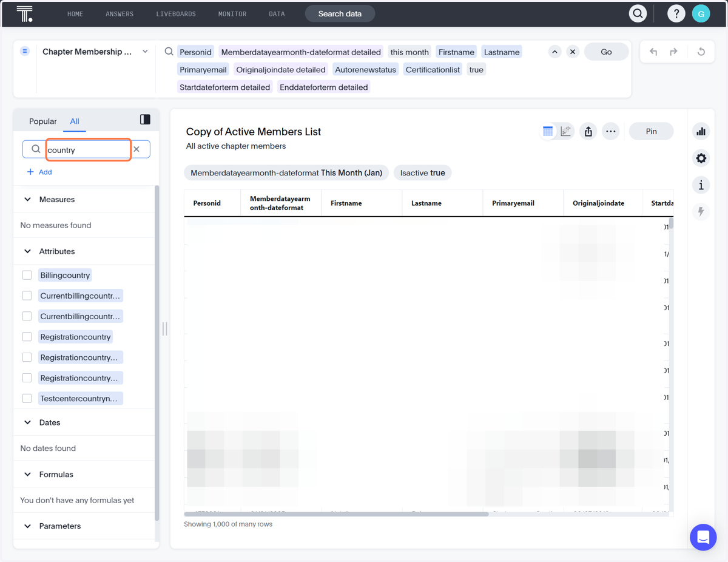Click the Isactive true filter chip

tap(422, 173)
